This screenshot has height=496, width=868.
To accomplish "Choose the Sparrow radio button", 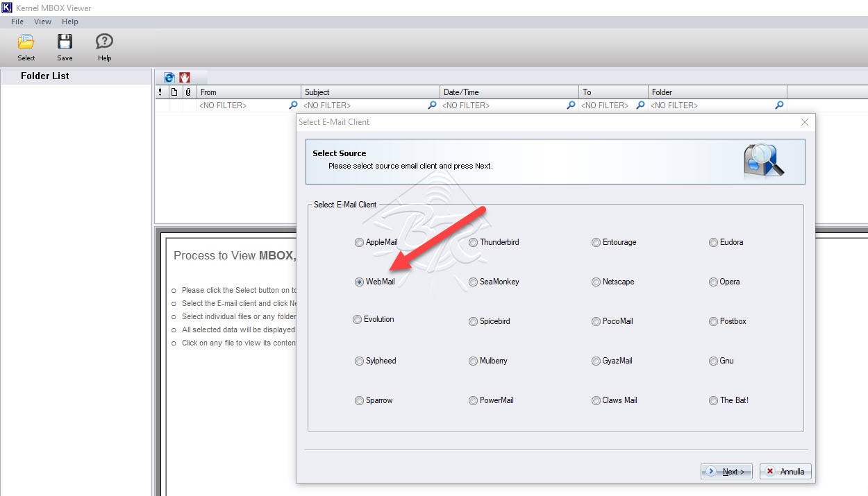I will coord(359,400).
